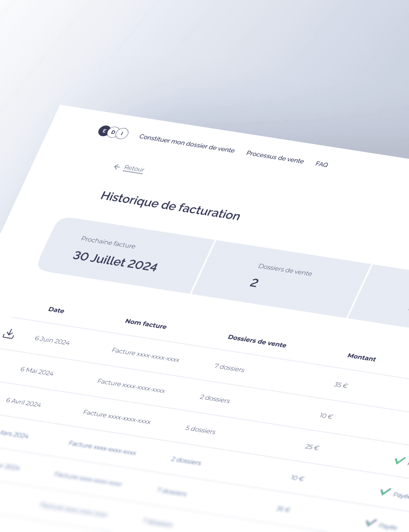Click the 7 dossiers cell
The width and height of the screenshot is (409, 532).
229,368
